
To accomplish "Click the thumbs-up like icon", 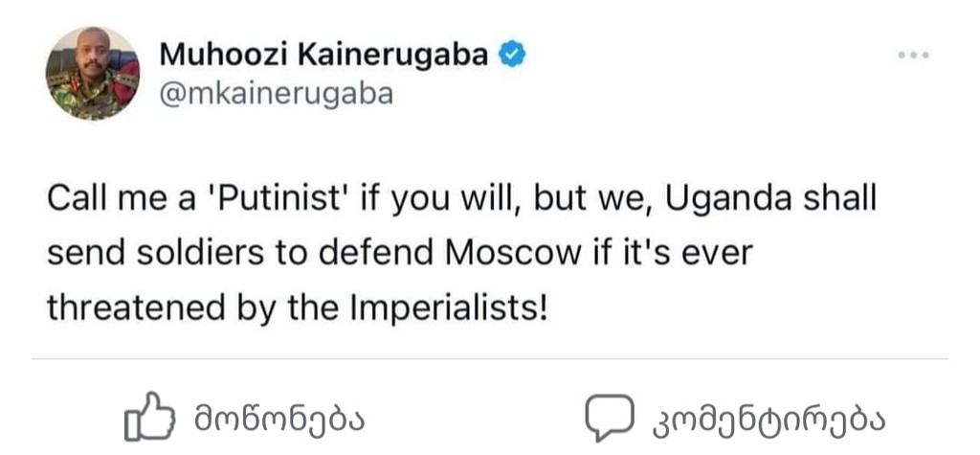I will [149, 419].
